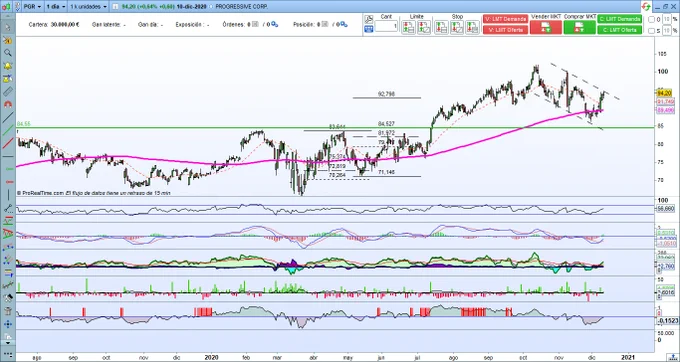Click the blue four-arrow move tool
680x362 pixels.
click(x=7, y=324)
